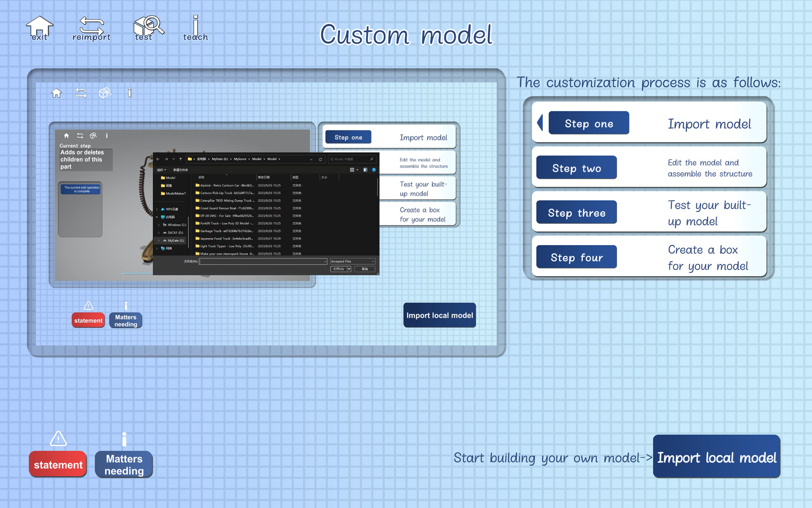Click the refresh icon in the dialog address bar
The width and height of the screenshot is (812, 508).
click(x=320, y=159)
